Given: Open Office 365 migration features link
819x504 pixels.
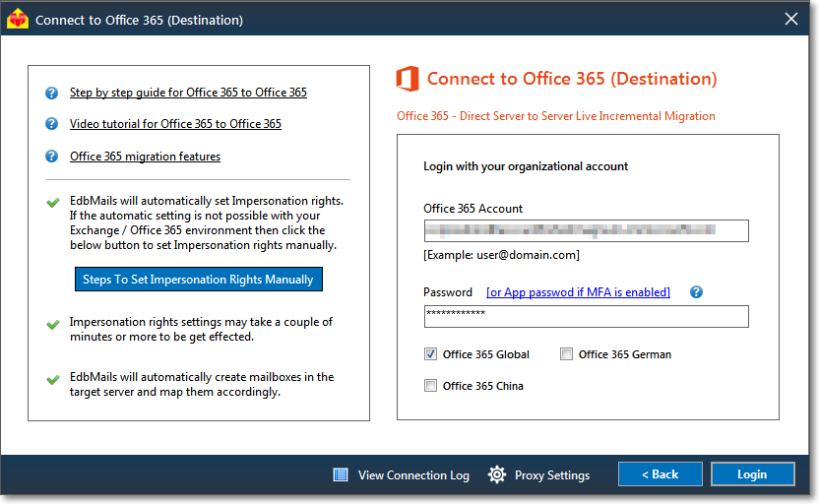Looking at the screenshot, I should [146, 157].
